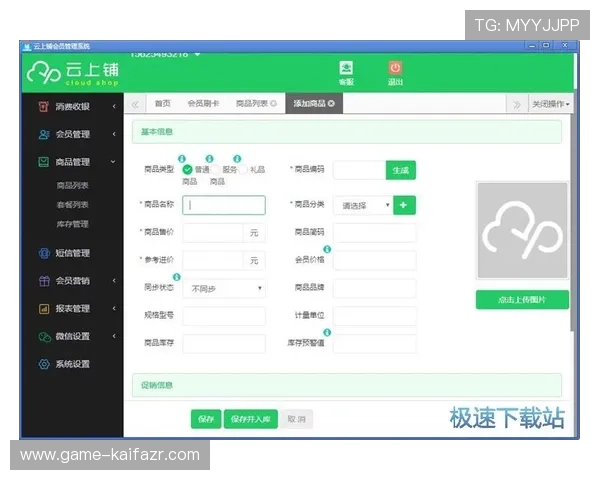Click the 系统设置 gear icon
The width and height of the screenshot is (600, 480).
point(44,364)
